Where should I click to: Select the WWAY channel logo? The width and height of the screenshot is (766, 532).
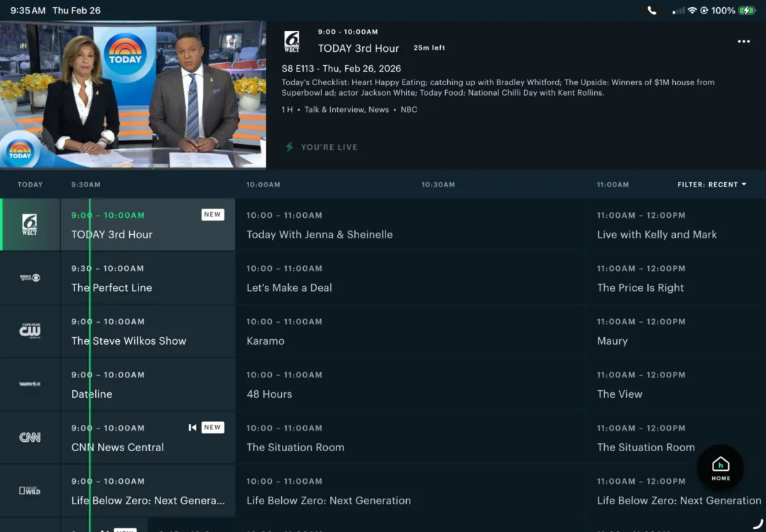pyautogui.click(x=29, y=384)
